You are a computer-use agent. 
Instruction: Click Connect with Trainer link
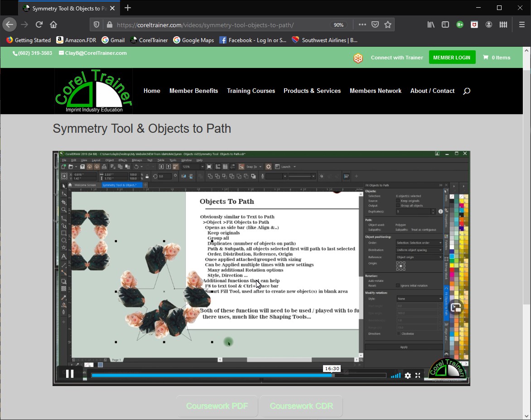coord(396,58)
